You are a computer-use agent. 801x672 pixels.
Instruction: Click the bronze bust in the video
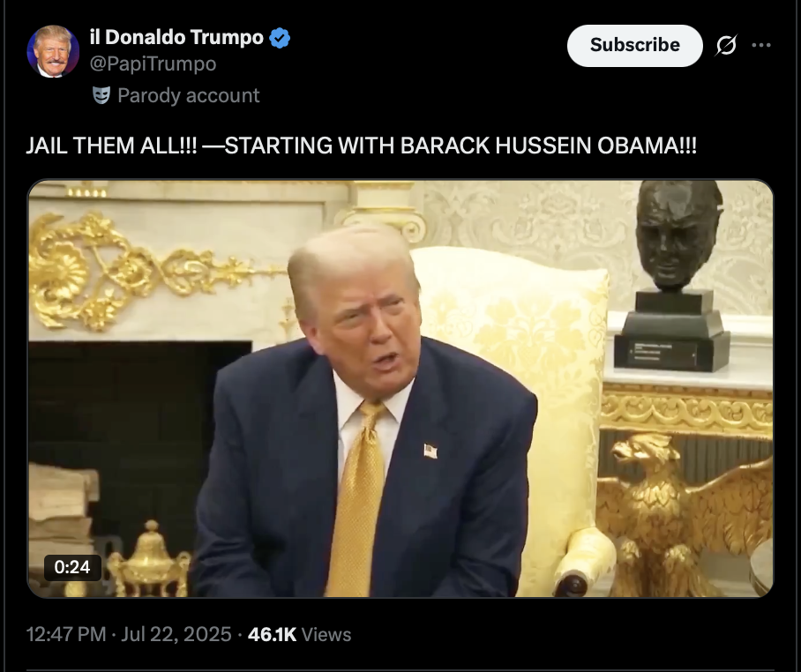tap(675, 276)
